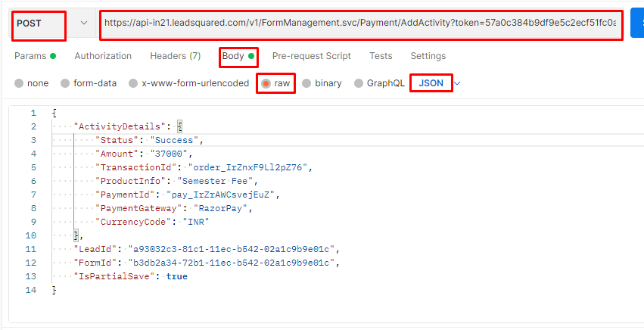The width and height of the screenshot is (644, 330).
Task: Select the raw body option
Action: [x=275, y=83]
